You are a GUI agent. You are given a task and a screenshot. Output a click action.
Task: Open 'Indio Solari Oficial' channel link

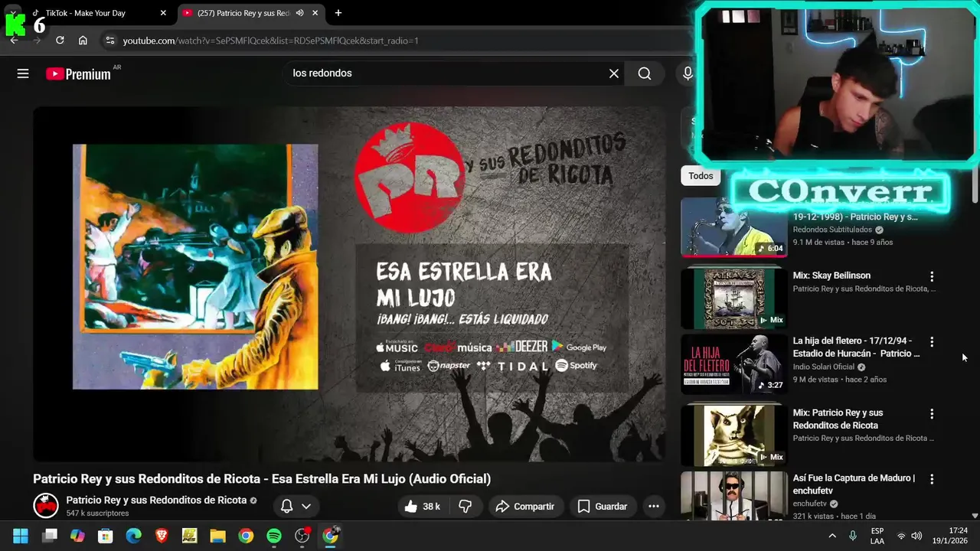[x=823, y=367]
